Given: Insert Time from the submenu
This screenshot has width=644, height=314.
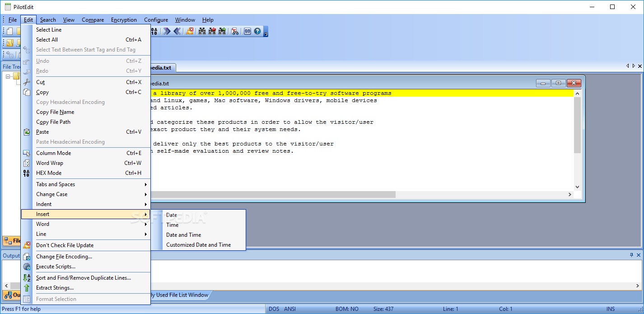Looking at the screenshot, I should tap(199, 225).
